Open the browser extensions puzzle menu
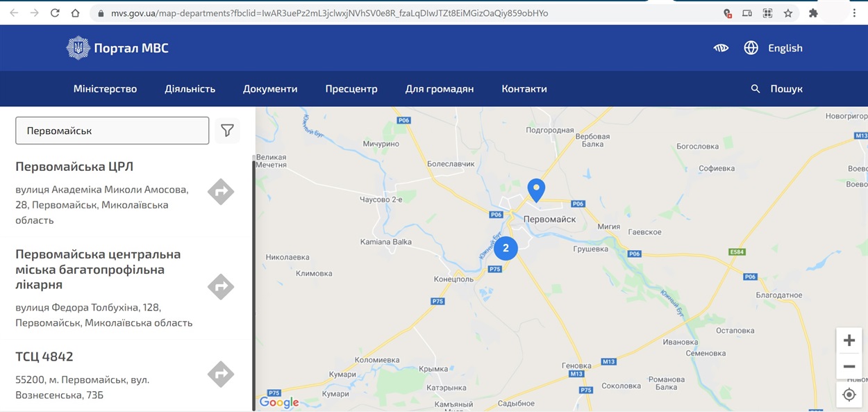Image resolution: width=868 pixels, height=412 pixels. pos(813,13)
